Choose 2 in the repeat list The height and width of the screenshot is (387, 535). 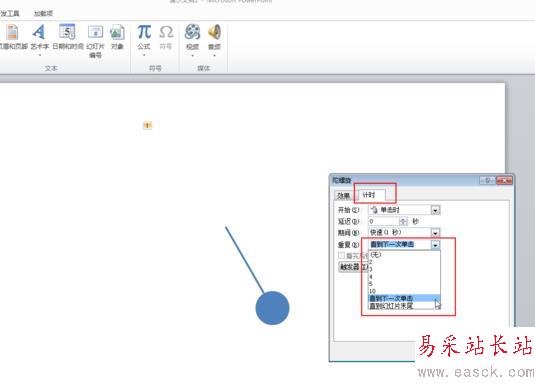[405, 262]
